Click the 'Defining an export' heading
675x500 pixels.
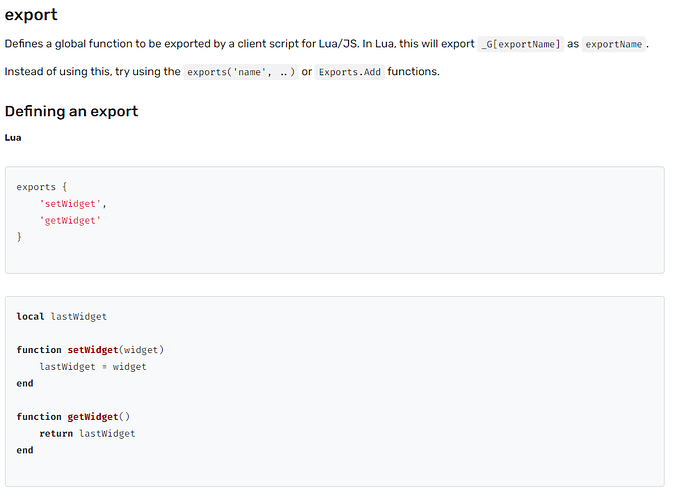(71, 111)
